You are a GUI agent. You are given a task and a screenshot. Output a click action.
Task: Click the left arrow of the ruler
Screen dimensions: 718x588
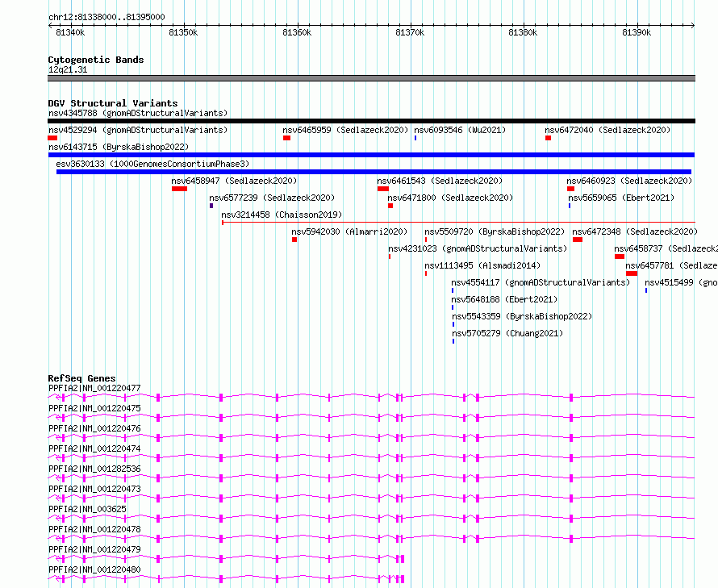tap(50, 26)
